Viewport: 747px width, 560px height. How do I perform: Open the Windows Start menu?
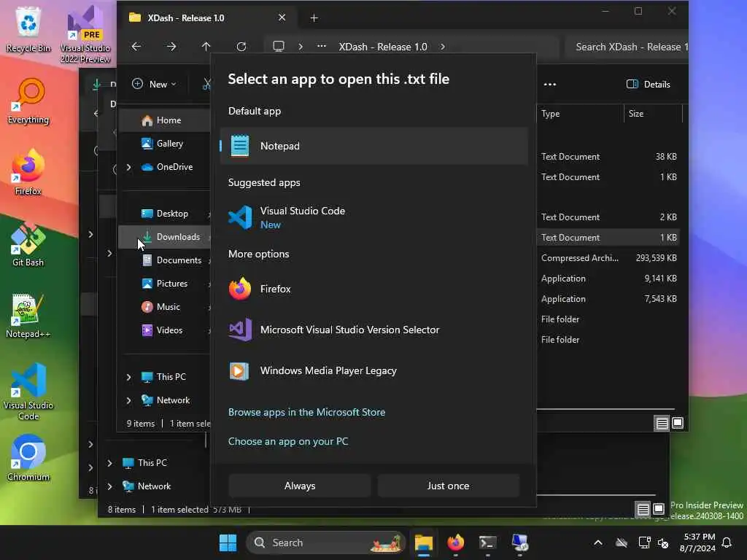pyautogui.click(x=228, y=542)
